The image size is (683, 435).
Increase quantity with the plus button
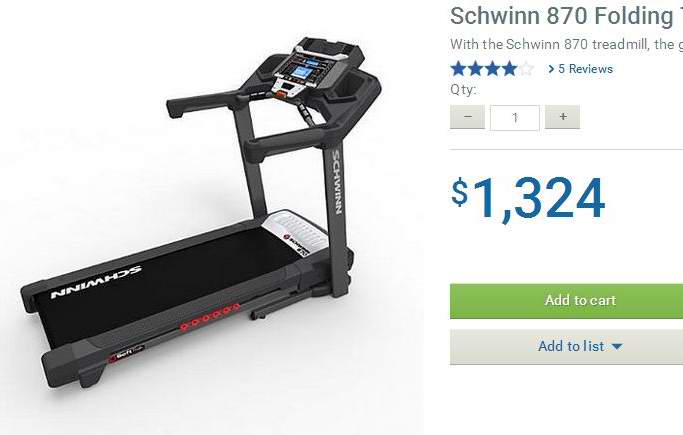click(562, 117)
